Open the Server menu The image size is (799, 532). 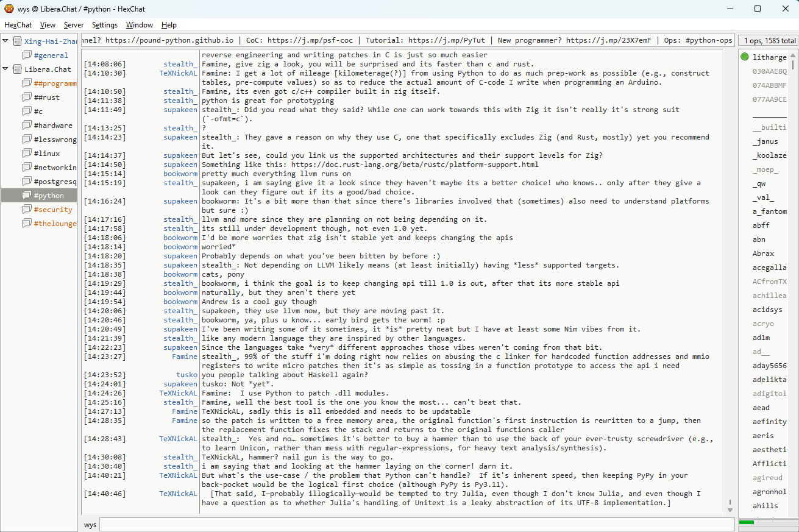74,25
